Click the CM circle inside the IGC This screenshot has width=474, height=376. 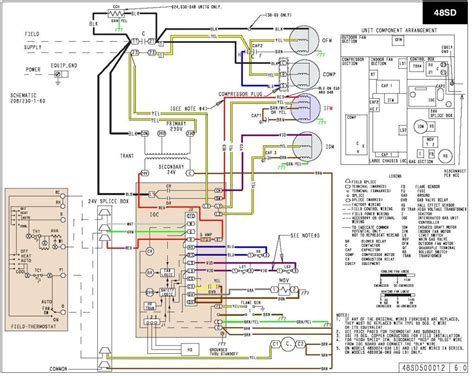[150, 251]
